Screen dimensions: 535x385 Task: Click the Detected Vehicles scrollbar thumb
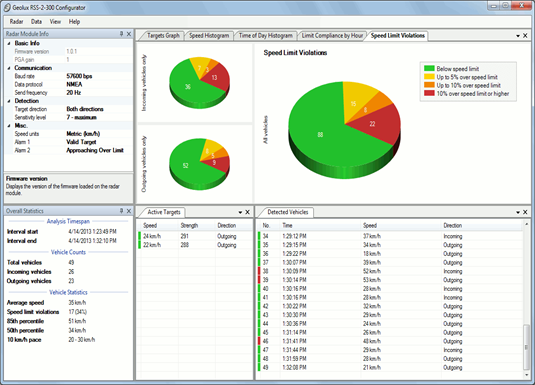[x=526, y=347]
